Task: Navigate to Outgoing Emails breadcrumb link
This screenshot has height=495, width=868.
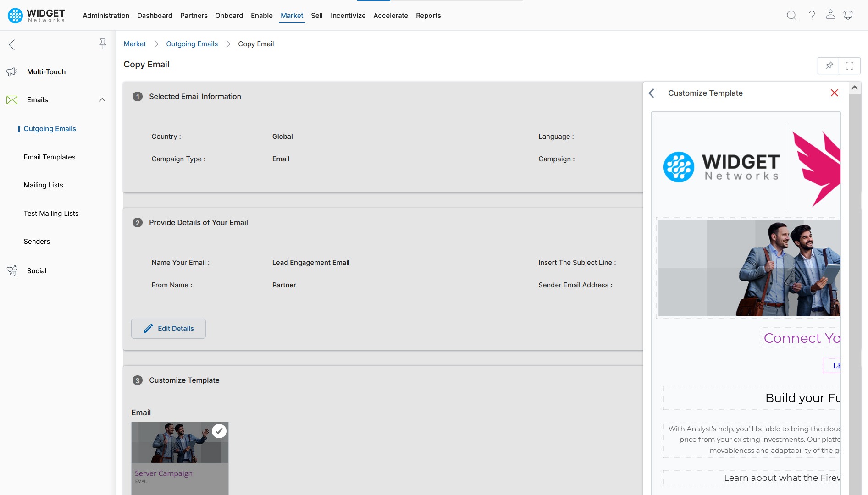Action: (192, 44)
